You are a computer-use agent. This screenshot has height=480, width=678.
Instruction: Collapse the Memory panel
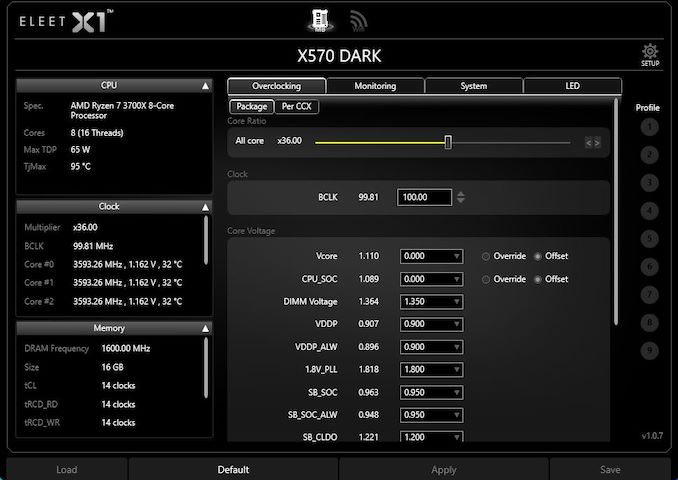205,329
